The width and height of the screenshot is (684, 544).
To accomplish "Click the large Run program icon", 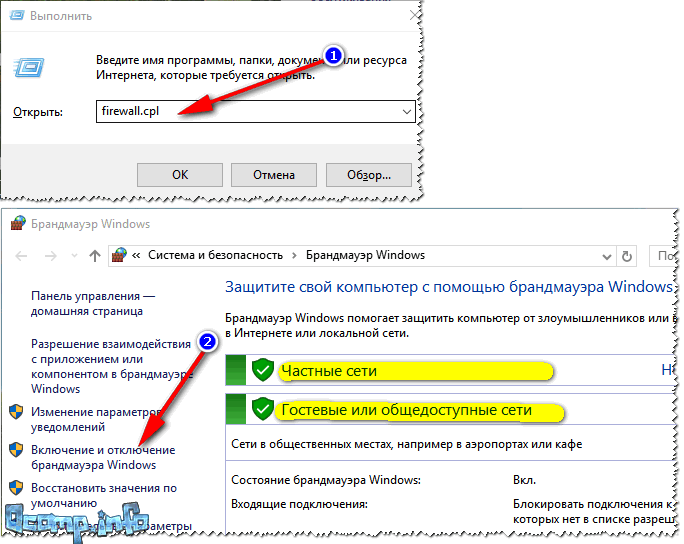I will (x=29, y=68).
